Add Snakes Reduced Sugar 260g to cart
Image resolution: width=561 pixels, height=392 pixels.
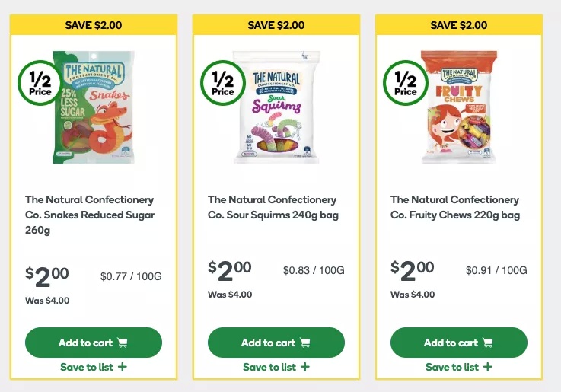[94, 343]
